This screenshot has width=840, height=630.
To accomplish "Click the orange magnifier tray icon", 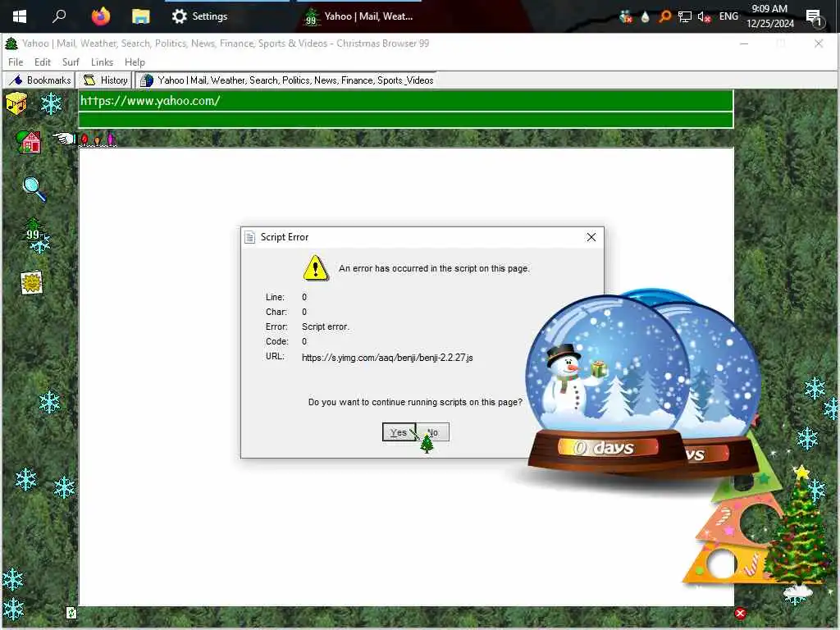I will coord(664,16).
